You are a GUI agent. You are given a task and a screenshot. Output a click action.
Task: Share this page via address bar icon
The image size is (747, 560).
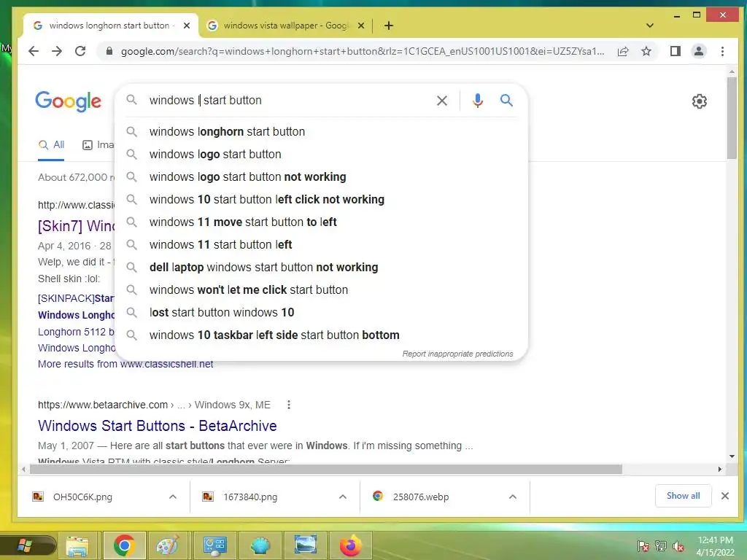[623, 52]
